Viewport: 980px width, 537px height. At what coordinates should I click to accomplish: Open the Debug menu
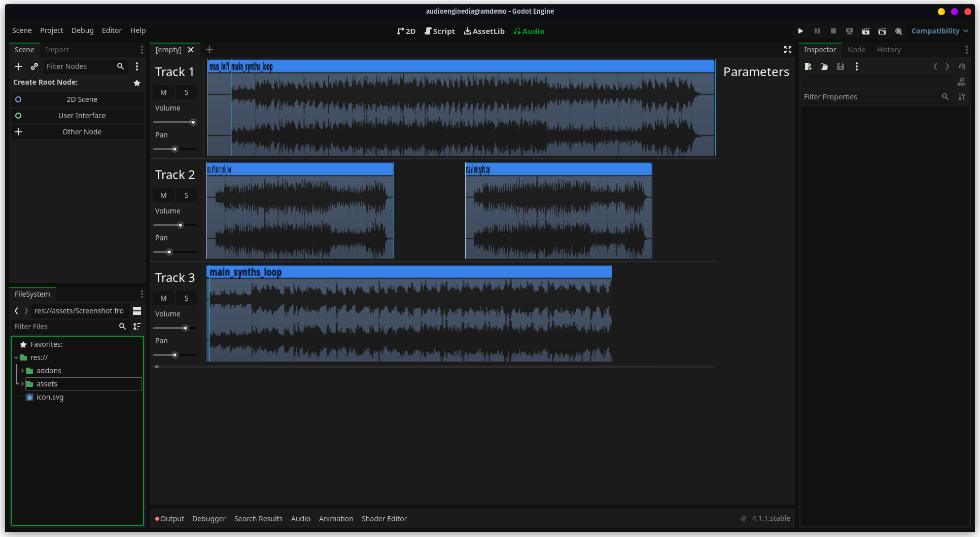82,30
